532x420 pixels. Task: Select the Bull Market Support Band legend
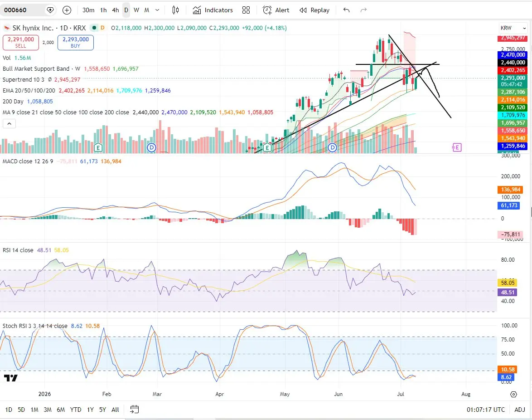tap(41, 68)
